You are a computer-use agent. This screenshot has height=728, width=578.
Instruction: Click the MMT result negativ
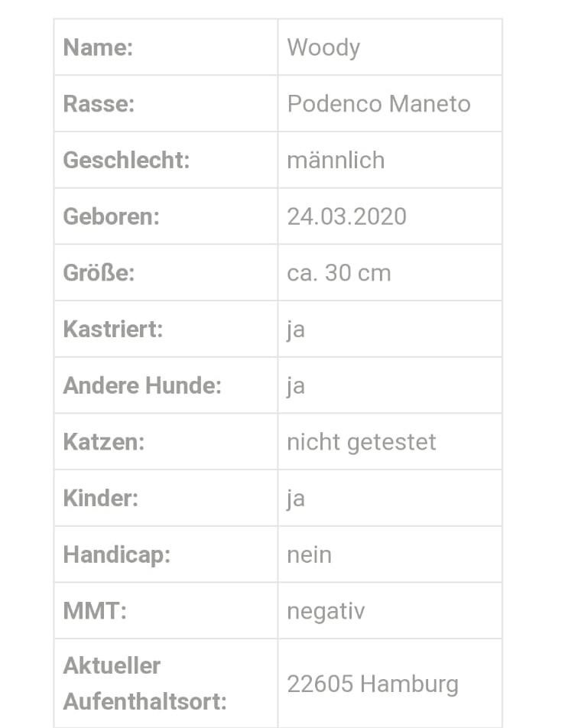pyautogui.click(x=326, y=612)
